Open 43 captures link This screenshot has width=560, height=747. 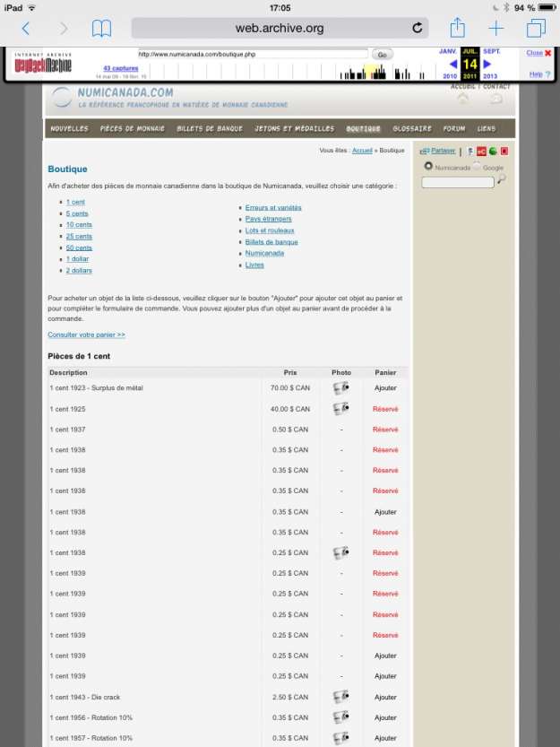[121, 68]
